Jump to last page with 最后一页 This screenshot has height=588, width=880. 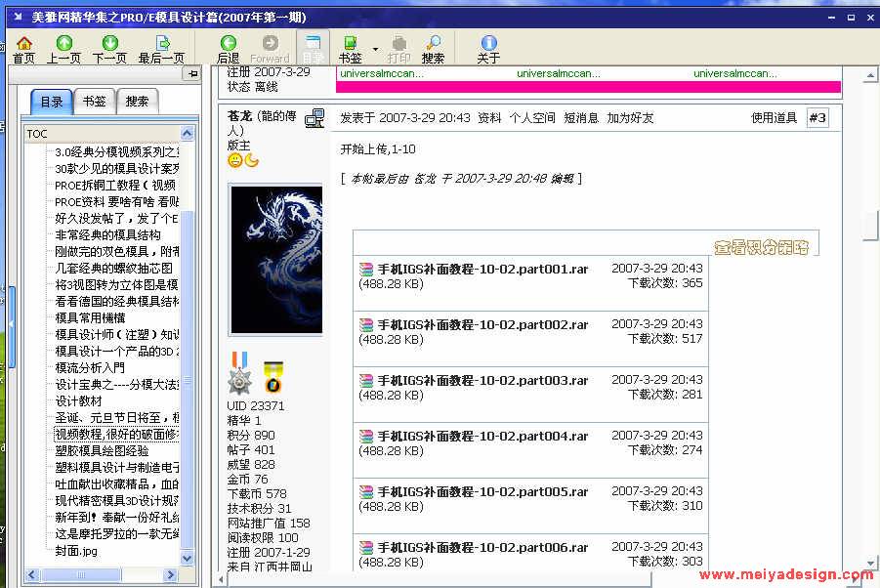(x=161, y=44)
